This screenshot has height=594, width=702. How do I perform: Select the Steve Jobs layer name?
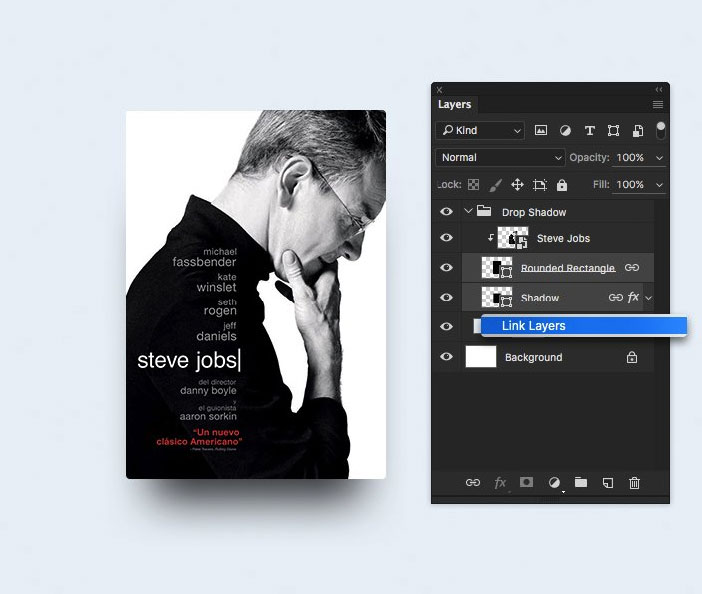[563, 238]
